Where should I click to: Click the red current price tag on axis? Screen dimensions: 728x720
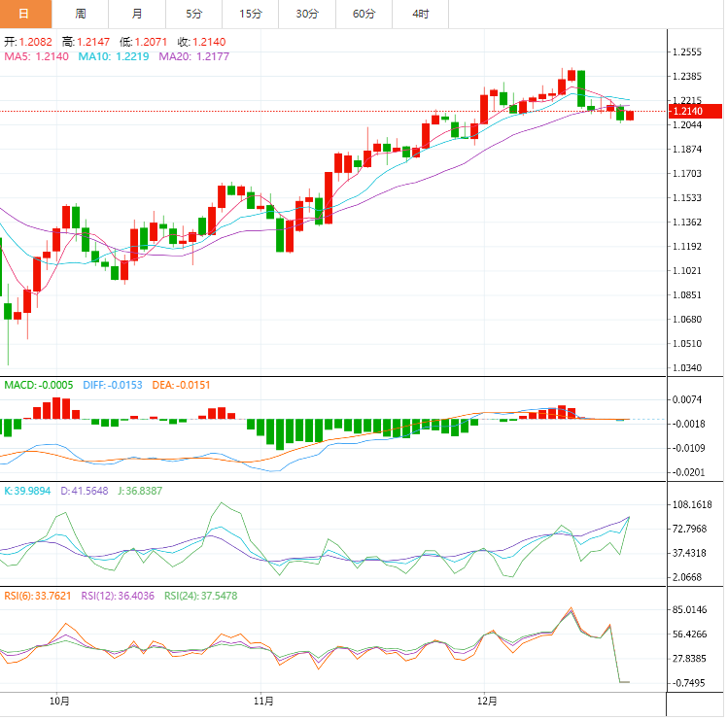[694, 112]
